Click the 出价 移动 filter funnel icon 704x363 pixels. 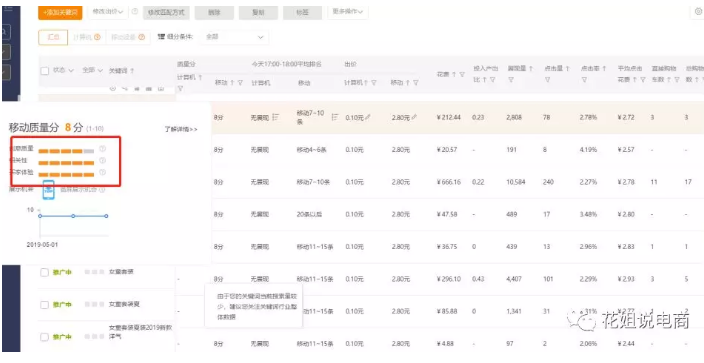416,83
